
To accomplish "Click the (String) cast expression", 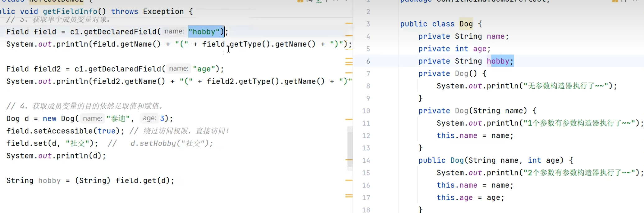I will click(93, 180).
